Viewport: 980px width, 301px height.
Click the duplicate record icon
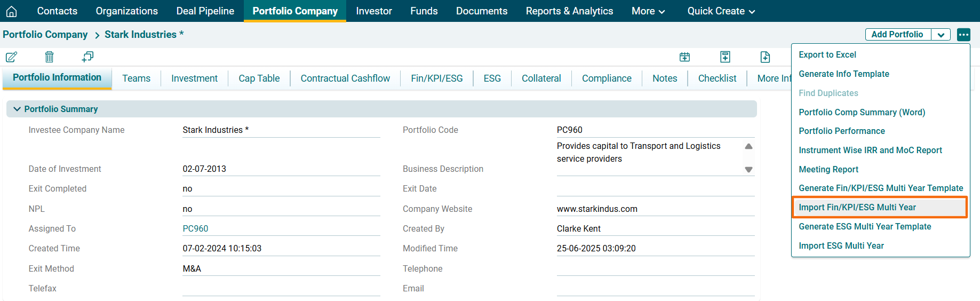[87, 57]
